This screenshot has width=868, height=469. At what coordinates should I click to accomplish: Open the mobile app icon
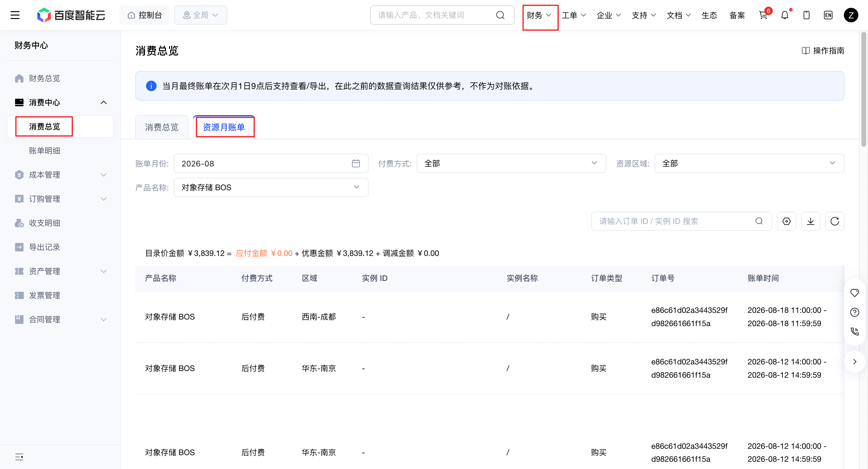click(x=806, y=15)
